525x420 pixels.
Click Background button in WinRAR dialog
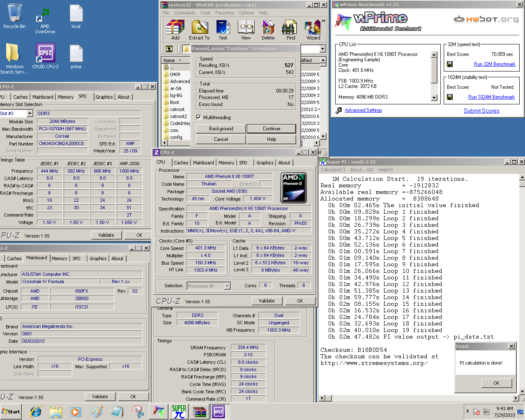[221, 129]
